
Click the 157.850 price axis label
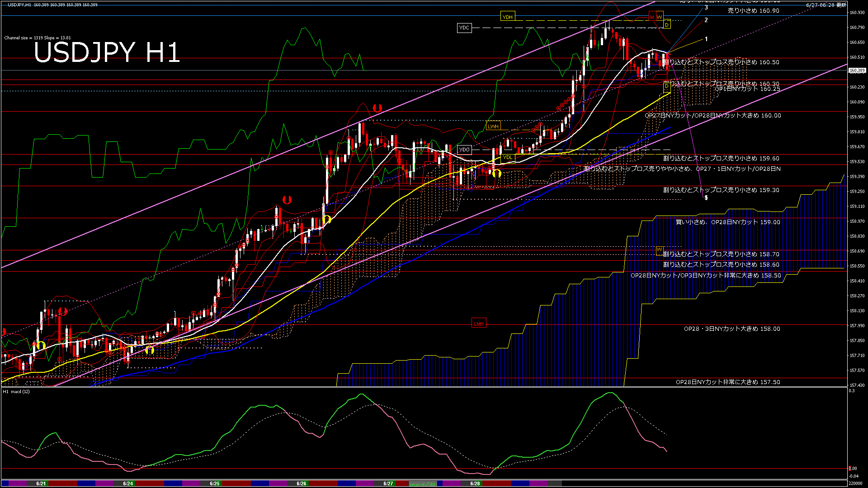[x=857, y=341]
